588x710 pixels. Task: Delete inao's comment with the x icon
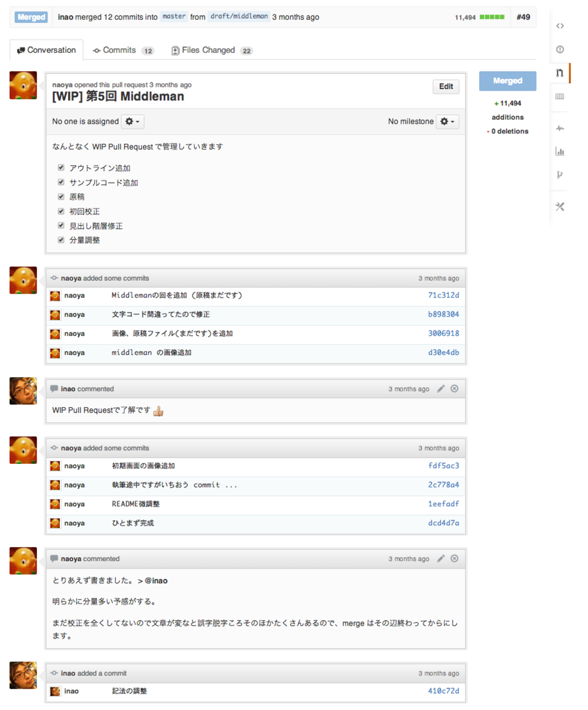point(455,389)
